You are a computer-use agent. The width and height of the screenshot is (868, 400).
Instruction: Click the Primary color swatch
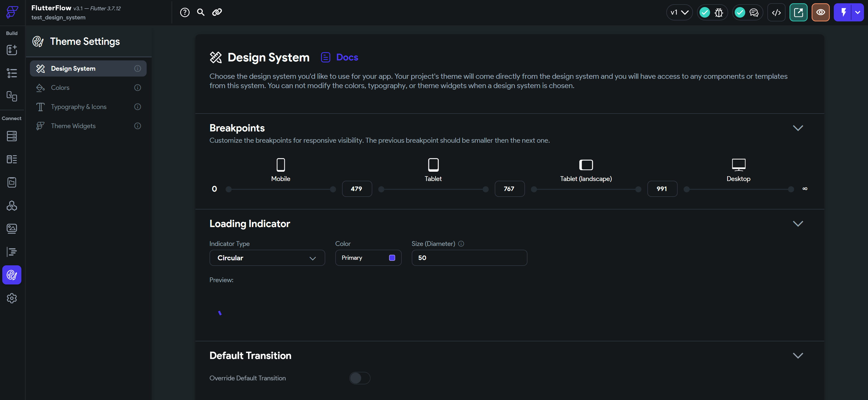coord(392,257)
